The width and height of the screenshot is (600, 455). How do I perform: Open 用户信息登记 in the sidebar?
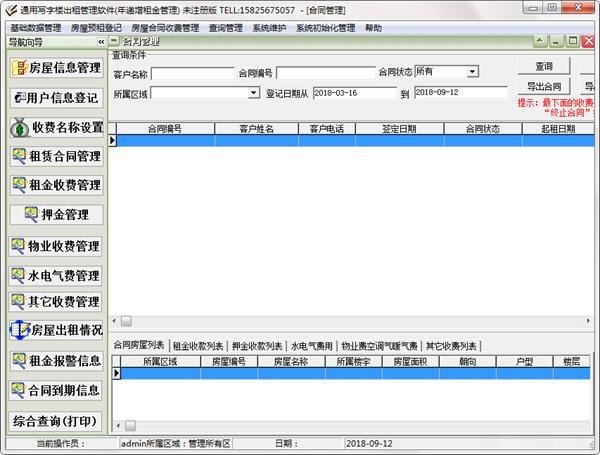coord(56,98)
